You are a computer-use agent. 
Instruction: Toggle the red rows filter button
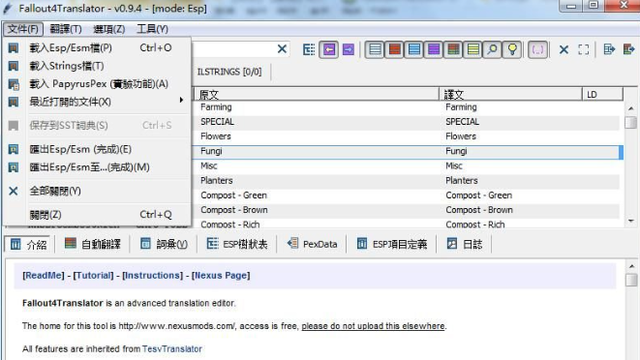click(x=394, y=50)
